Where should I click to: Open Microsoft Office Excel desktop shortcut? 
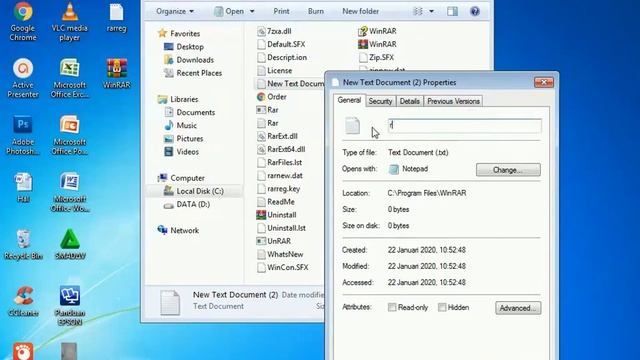(x=69, y=78)
